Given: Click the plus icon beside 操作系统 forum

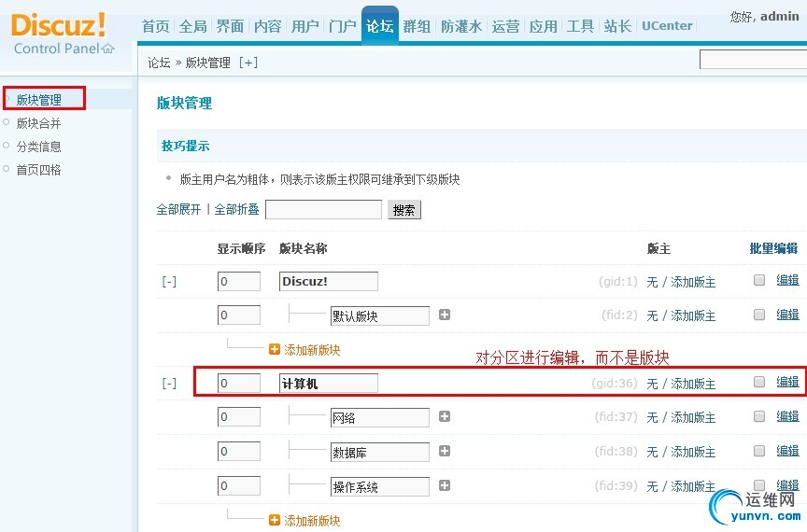Looking at the screenshot, I should point(445,485).
